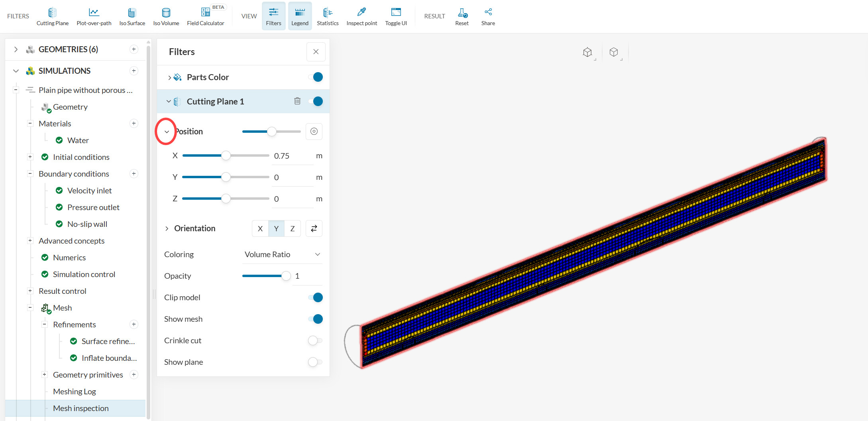Close the Filters panel
868x421 pixels.
click(x=316, y=52)
